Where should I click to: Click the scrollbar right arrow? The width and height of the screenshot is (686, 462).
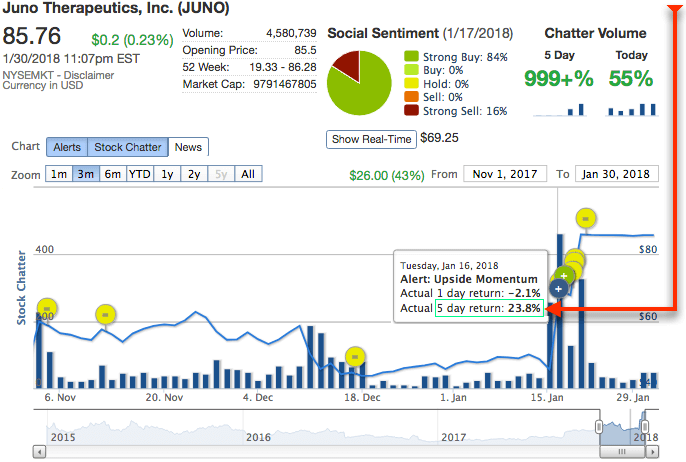(653, 452)
